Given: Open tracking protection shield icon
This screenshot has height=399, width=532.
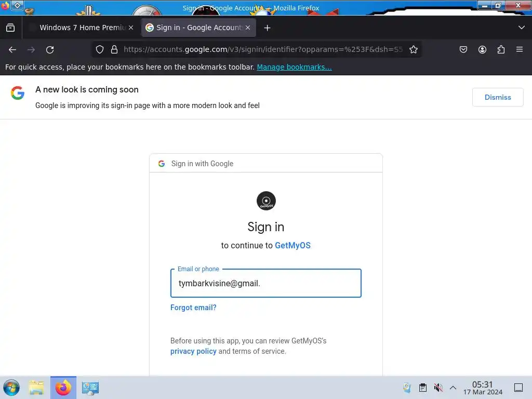Looking at the screenshot, I should click(100, 49).
